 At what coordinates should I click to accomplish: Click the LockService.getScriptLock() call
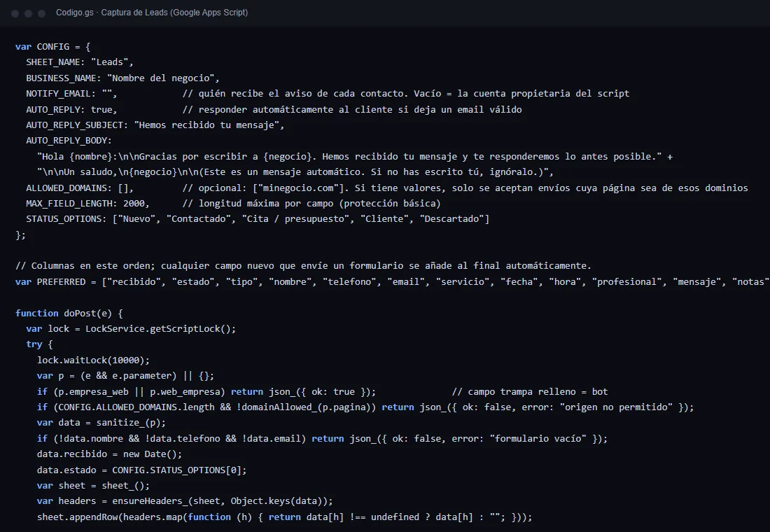[158, 328]
